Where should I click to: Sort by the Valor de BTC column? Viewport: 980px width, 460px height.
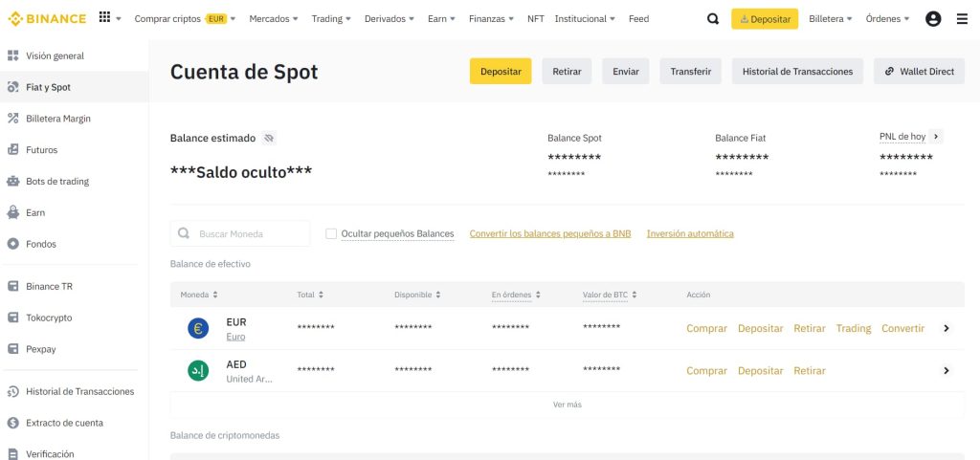(610, 295)
